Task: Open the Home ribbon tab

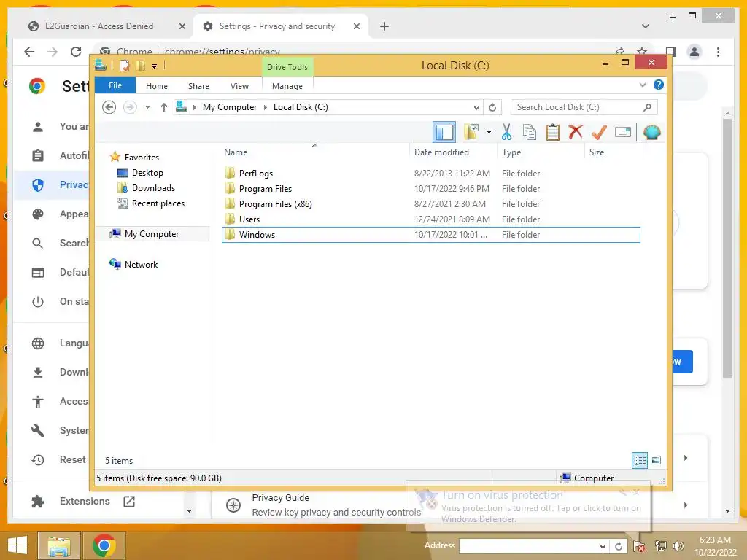Action: point(157,86)
